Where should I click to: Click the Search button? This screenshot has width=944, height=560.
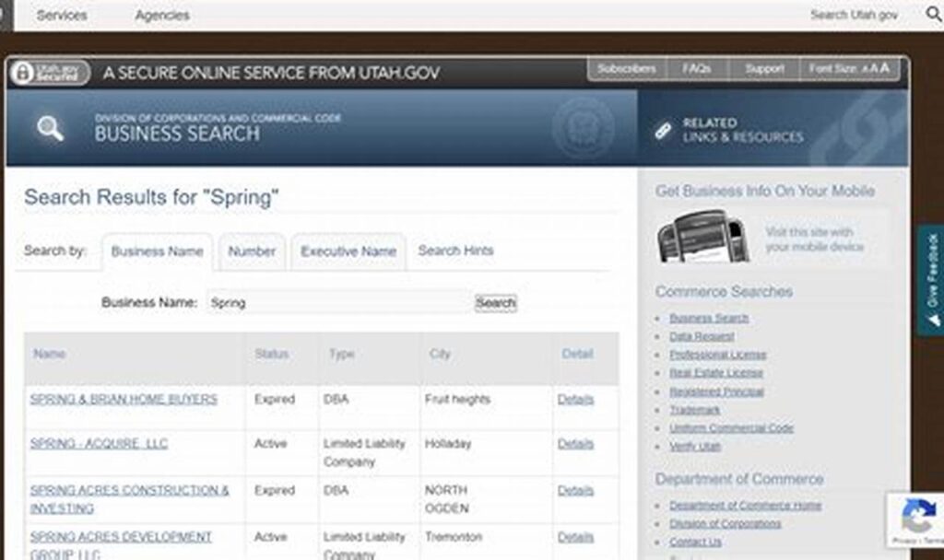click(495, 302)
